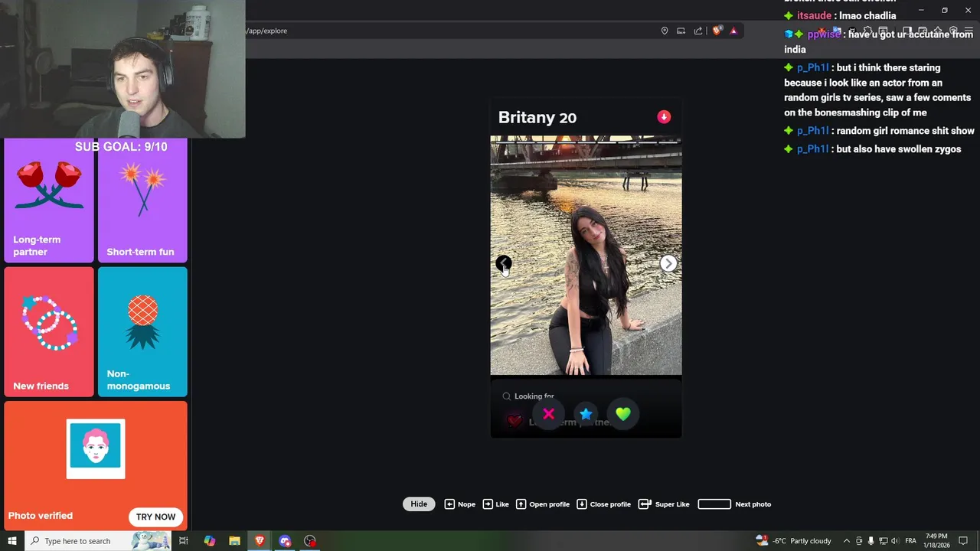Click Britany's profile photo
Screen dimensions: 980x551
pyautogui.click(x=586, y=256)
